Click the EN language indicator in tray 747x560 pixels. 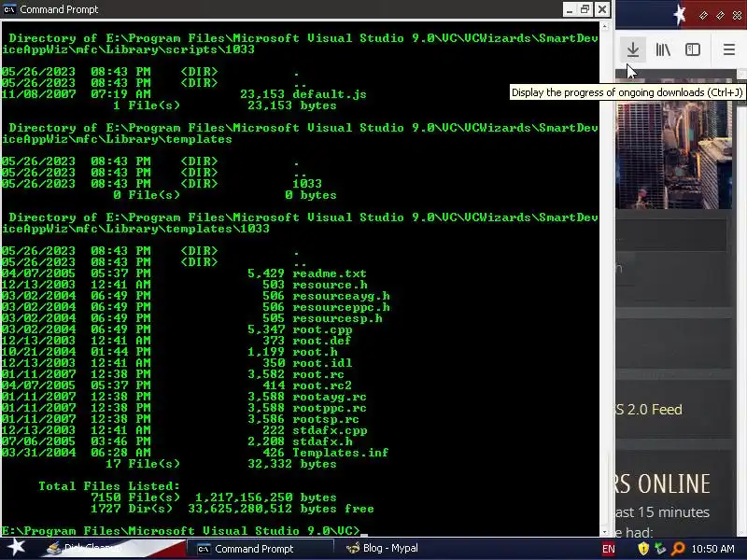(x=609, y=549)
